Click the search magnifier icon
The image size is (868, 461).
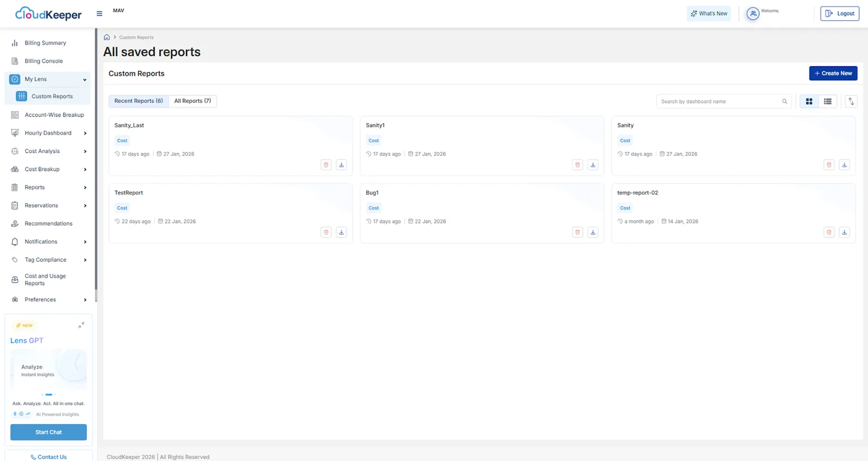pos(784,102)
